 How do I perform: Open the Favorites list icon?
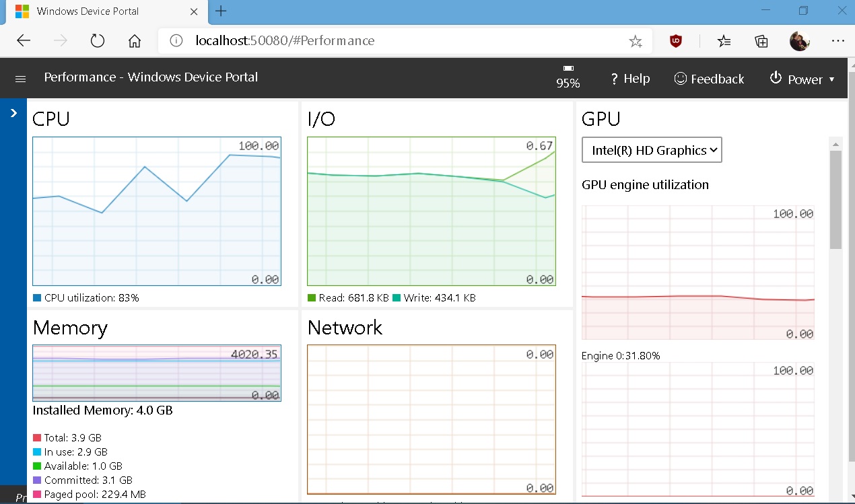[724, 41]
